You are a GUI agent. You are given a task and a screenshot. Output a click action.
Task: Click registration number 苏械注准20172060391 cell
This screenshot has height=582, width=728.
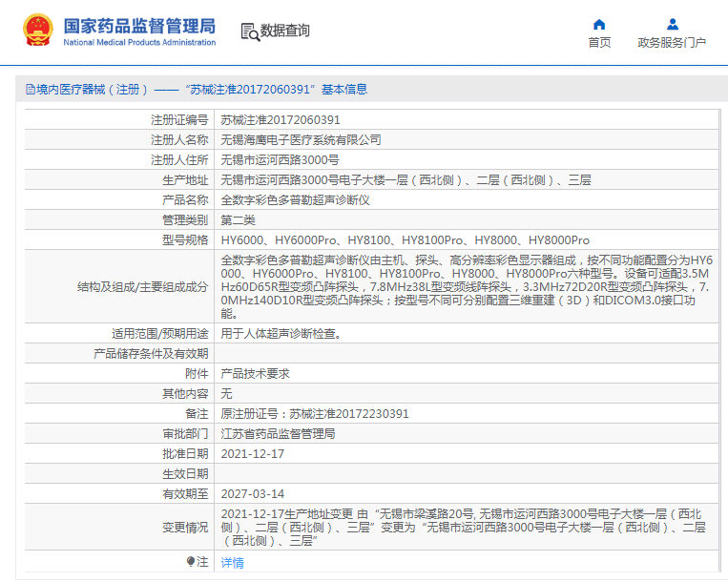[x=281, y=120]
